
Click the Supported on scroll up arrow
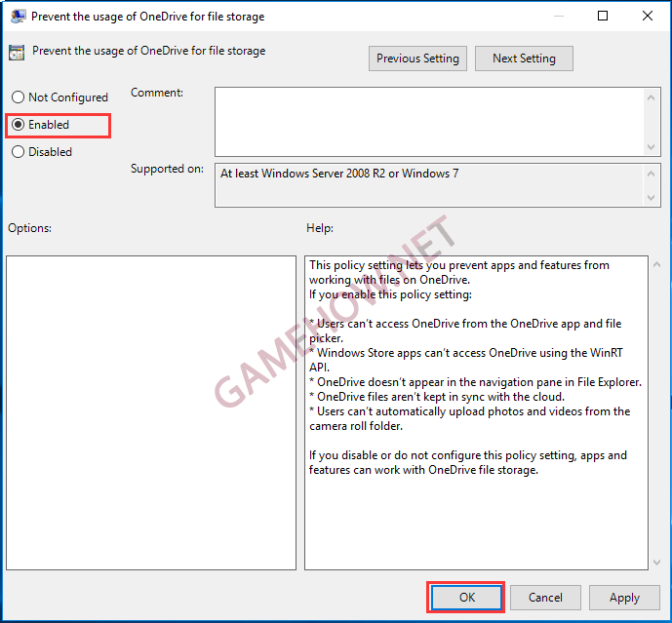click(652, 173)
